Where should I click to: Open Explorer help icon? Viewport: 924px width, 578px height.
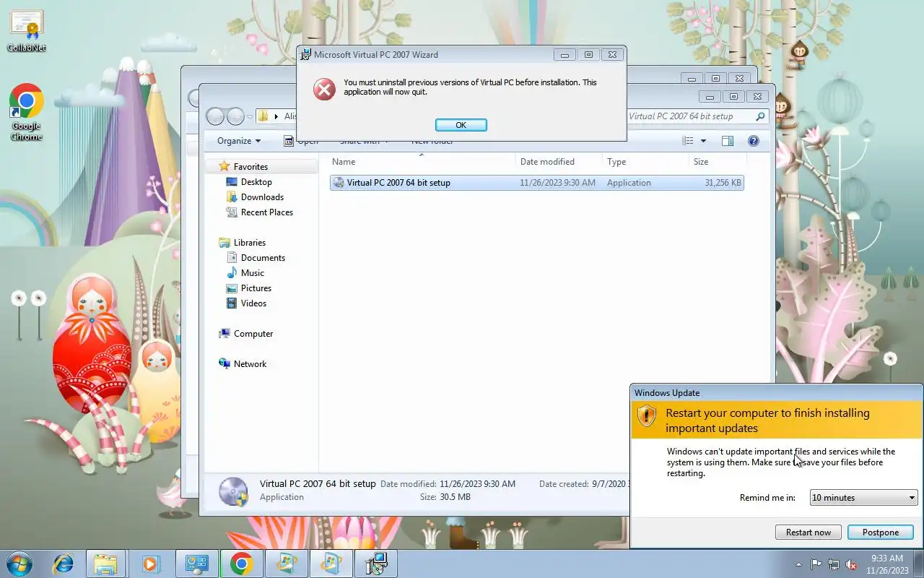(753, 141)
